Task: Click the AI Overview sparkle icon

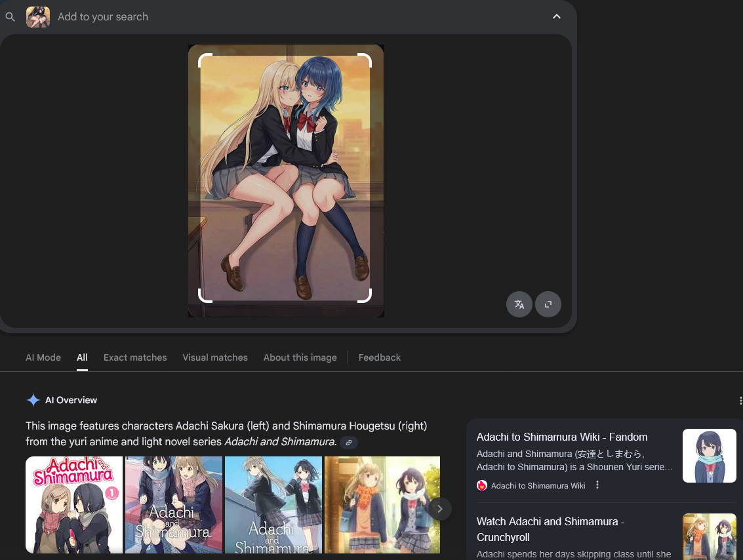Action: (x=33, y=401)
